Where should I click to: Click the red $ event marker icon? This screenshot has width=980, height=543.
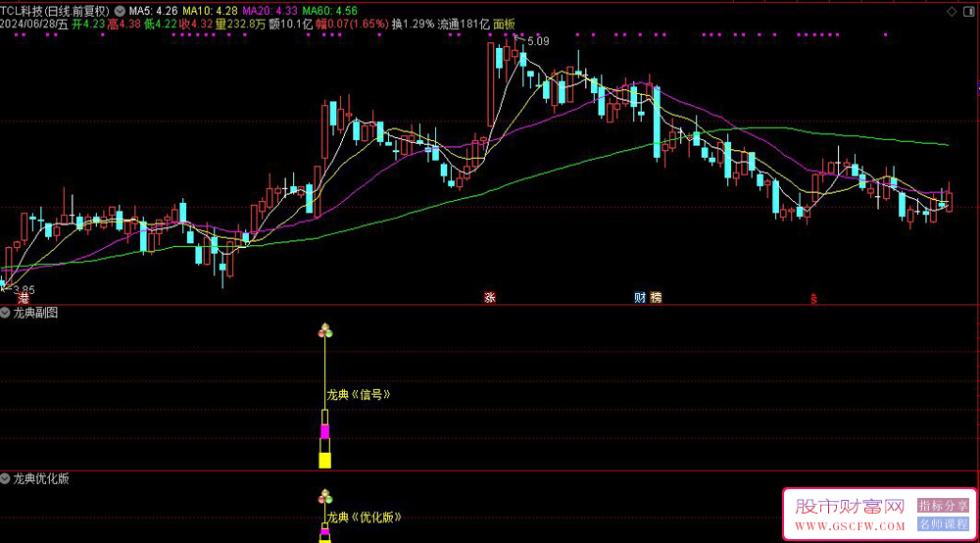coord(813,299)
